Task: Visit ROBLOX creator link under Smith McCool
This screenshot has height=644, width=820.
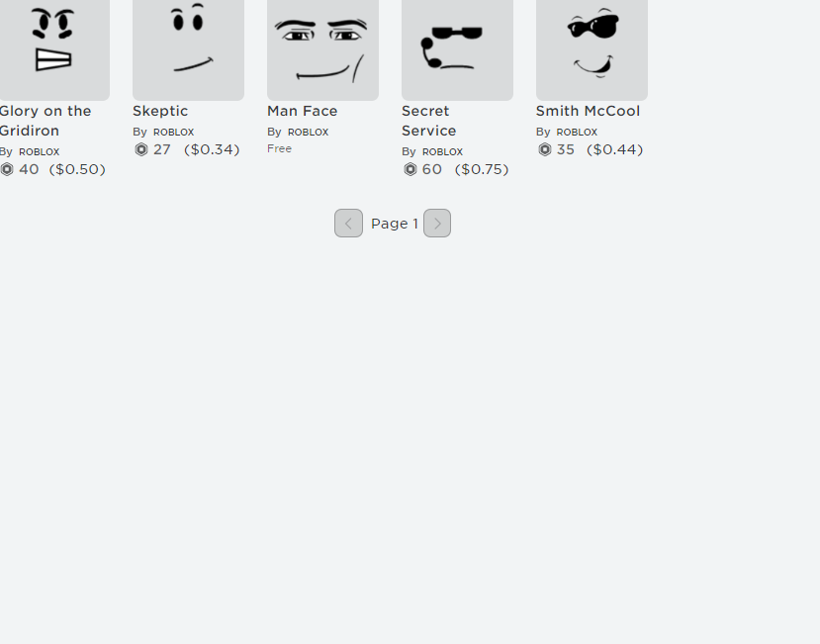Action: point(577,133)
